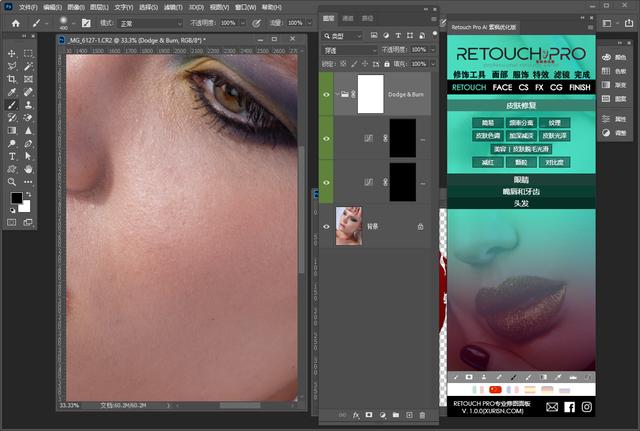This screenshot has height=431, width=640.
Task: Open the flow 100% dropdown arrow
Action: click(309, 23)
